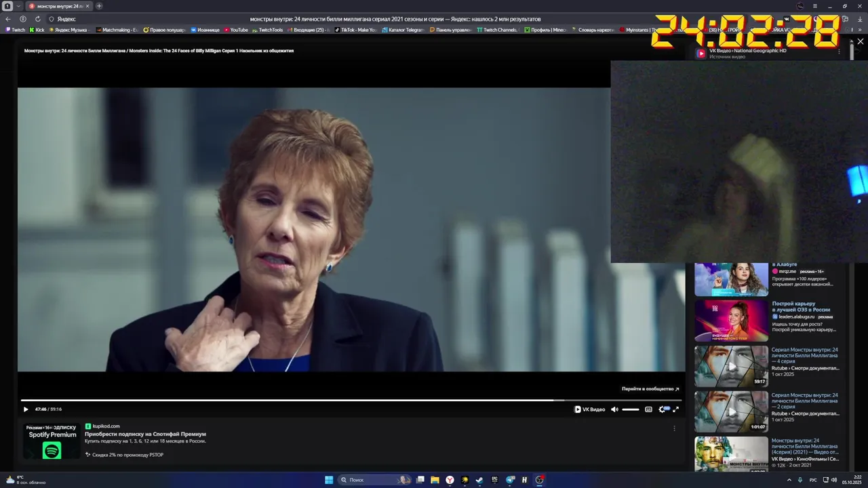Open the system volume tray icon

click(x=834, y=480)
